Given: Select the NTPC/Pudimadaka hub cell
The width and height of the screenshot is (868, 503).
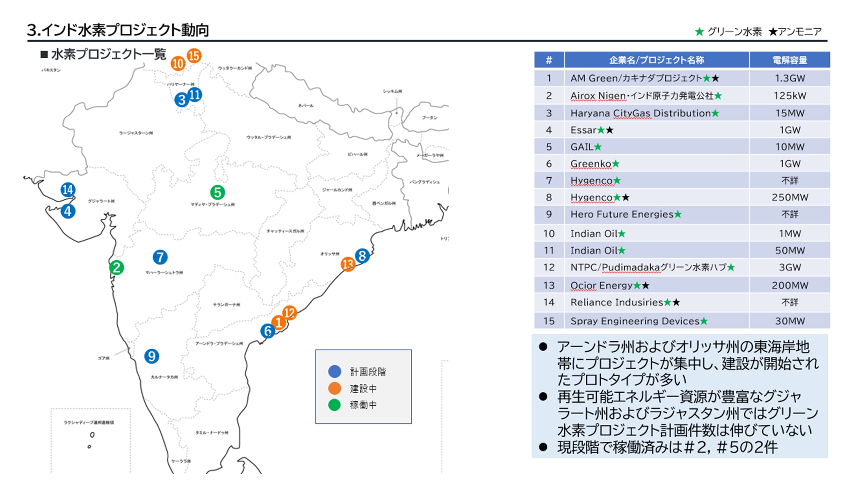Looking at the screenshot, I should pos(657,267).
